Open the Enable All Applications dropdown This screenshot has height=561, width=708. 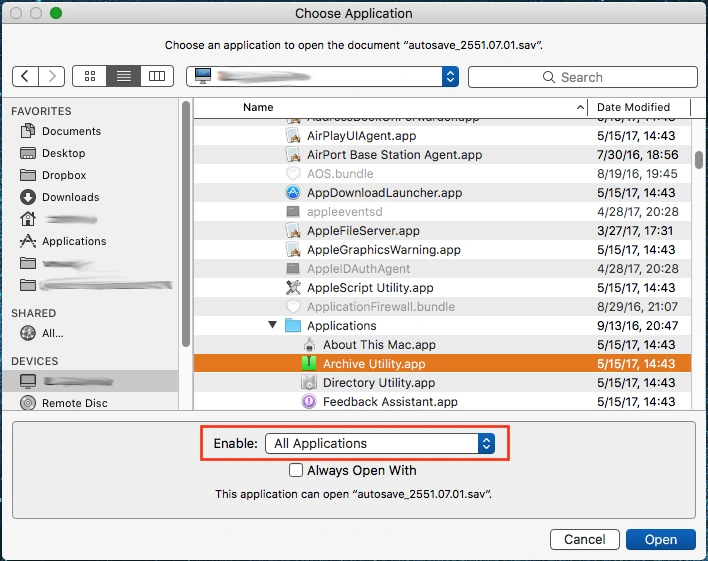tap(380, 443)
